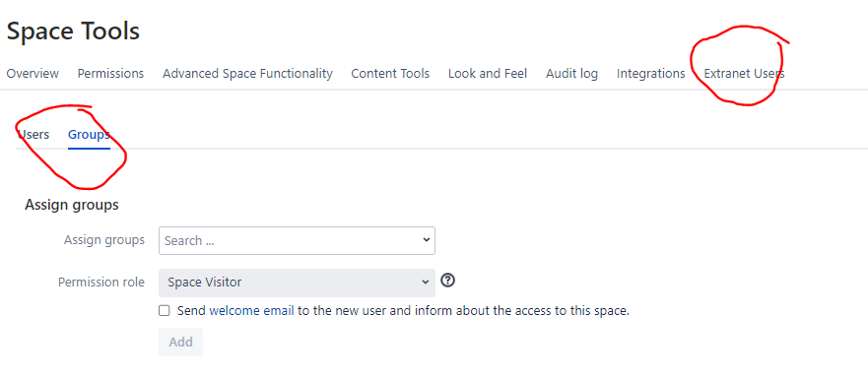
Task: Click the Add button
Action: click(180, 343)
